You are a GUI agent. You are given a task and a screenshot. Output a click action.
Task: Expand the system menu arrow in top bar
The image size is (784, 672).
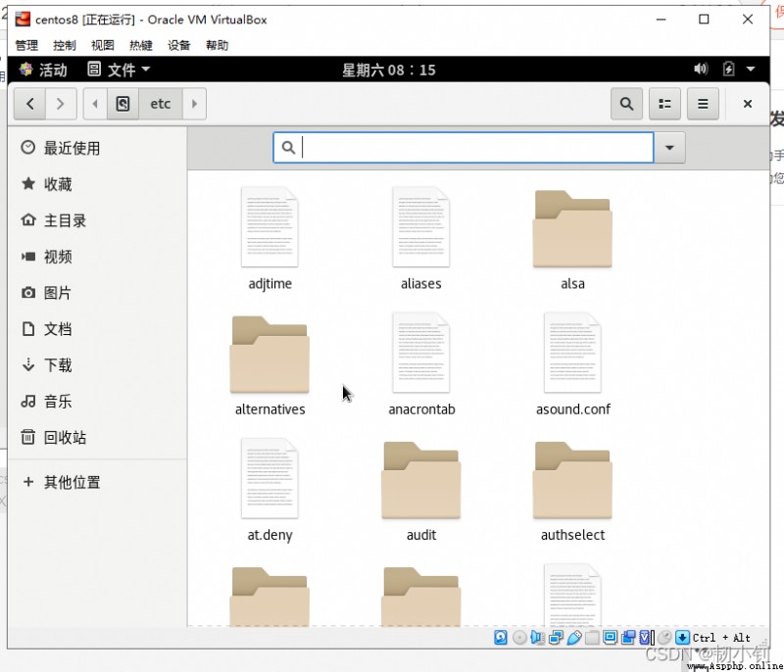click(x=751, y=69)
